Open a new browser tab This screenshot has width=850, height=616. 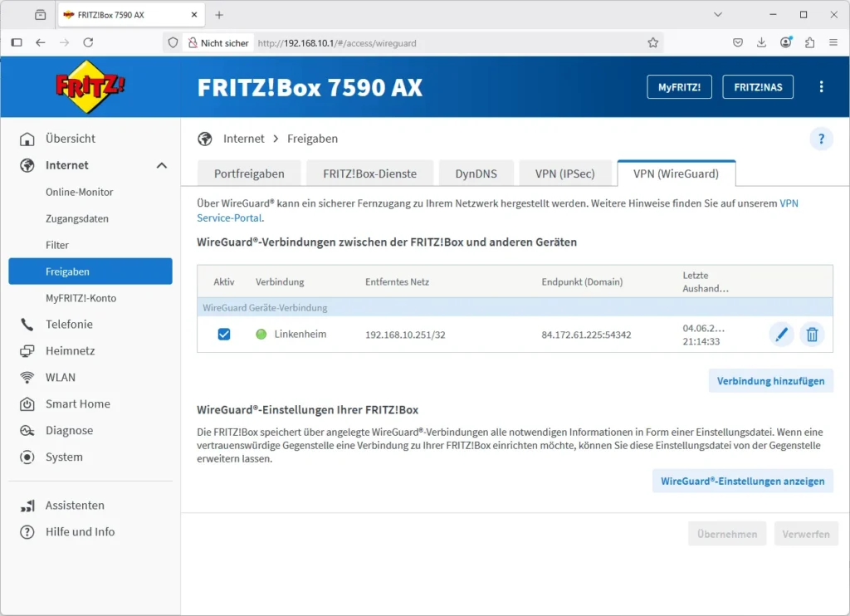point(219,15)
